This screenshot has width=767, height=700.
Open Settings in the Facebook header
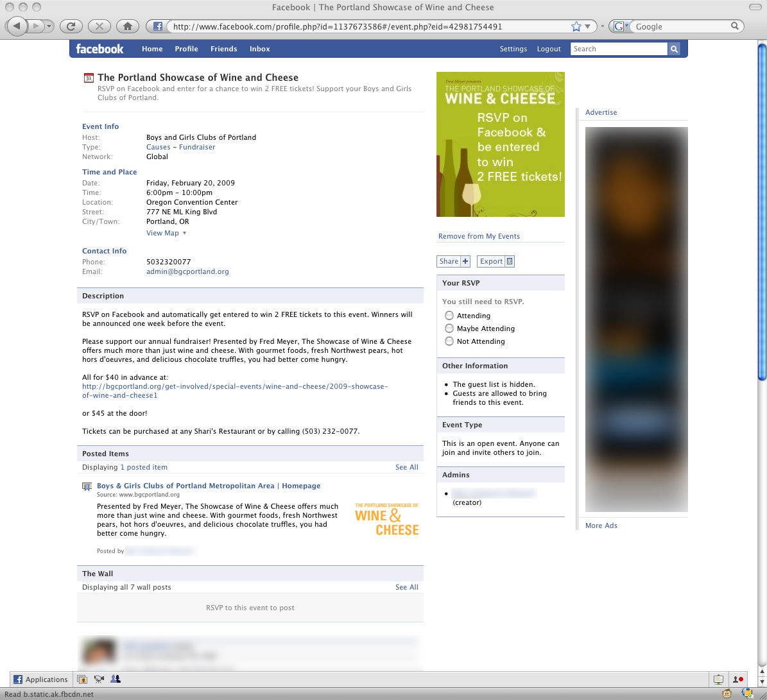click(x=513, y=49)
